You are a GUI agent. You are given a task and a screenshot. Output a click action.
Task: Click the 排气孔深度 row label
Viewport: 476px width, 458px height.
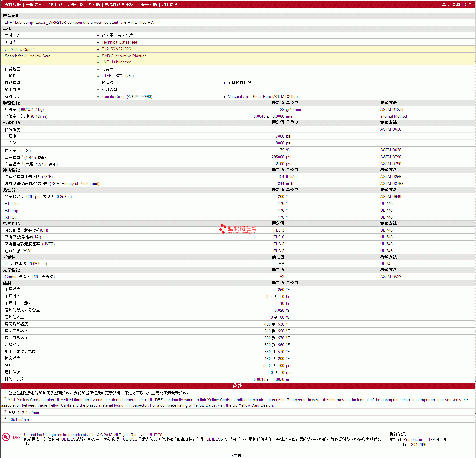click(14, 379)
